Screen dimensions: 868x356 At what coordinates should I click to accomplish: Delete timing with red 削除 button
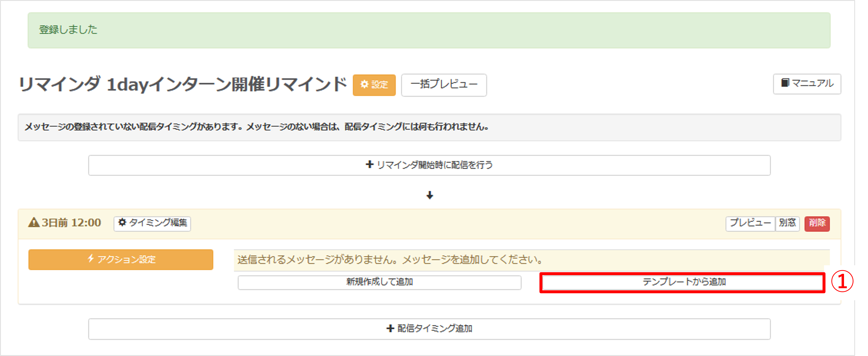817,224
